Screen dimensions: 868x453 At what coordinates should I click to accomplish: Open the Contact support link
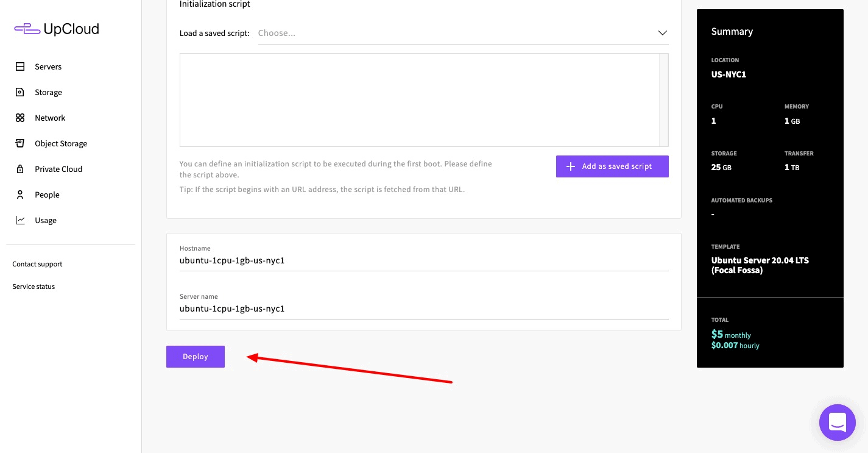point(37,264)
